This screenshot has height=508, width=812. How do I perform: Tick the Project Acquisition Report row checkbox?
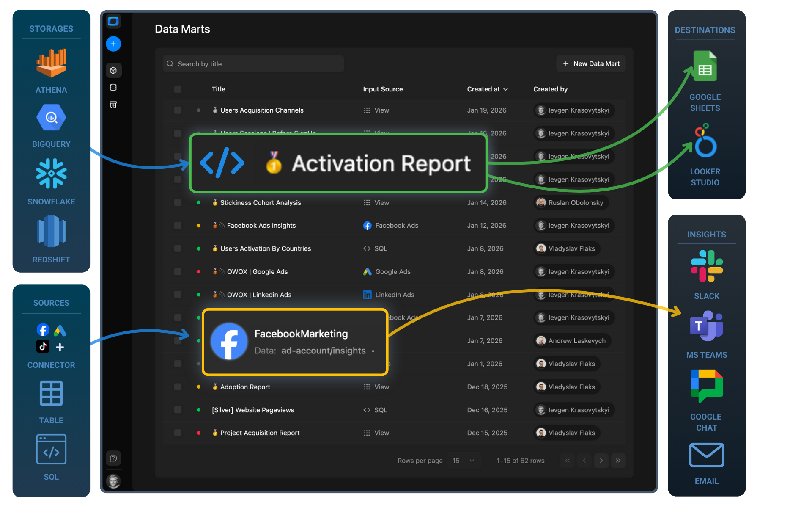click(x=178, y=433)
